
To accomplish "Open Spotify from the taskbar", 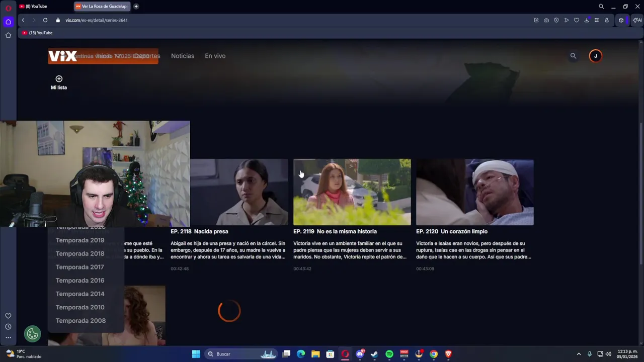I will (389, 354).
